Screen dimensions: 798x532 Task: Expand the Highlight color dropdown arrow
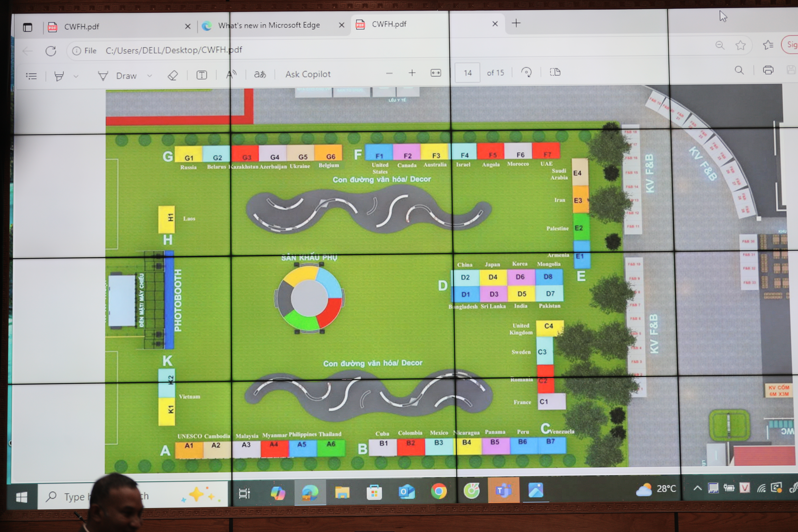pyautogui.click(x=76, y=76)
